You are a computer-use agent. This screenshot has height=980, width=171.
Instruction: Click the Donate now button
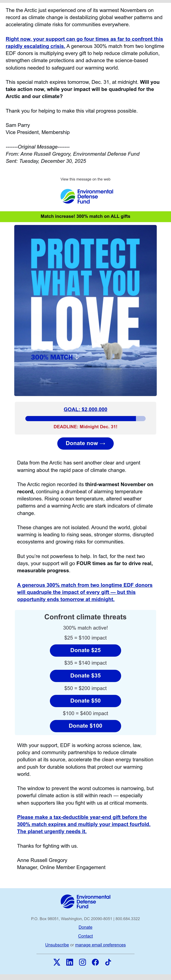[x=85, y=443]
